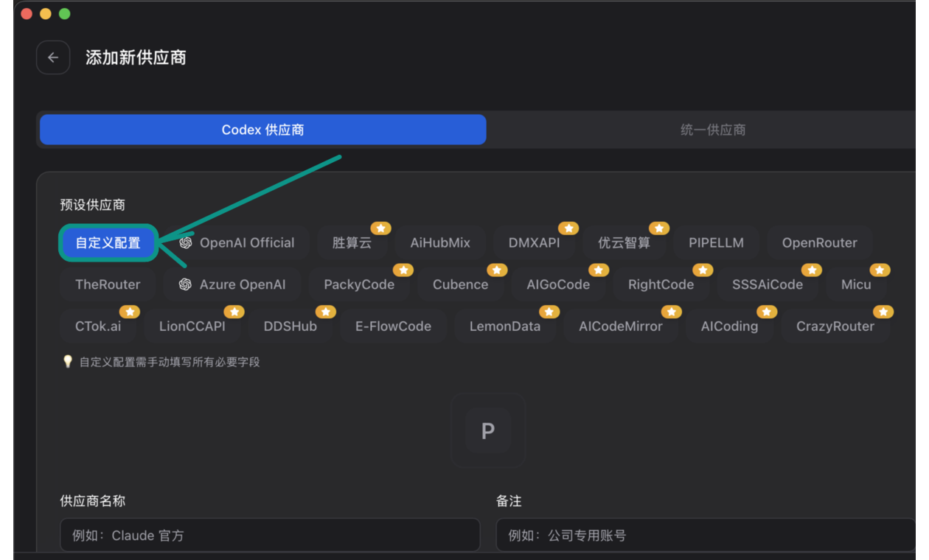Click the green fullscreen window button
This screenshot has width=929, height=560.
click(65, 14)
